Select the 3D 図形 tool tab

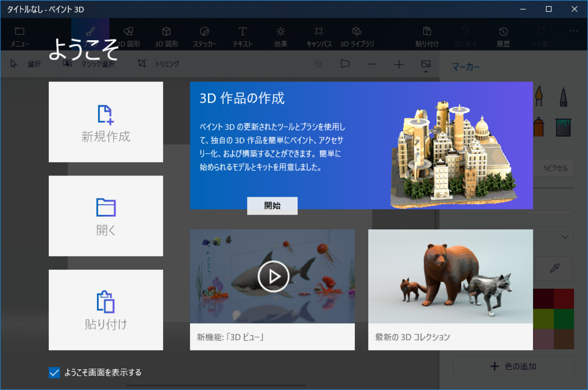pos(167,37)
